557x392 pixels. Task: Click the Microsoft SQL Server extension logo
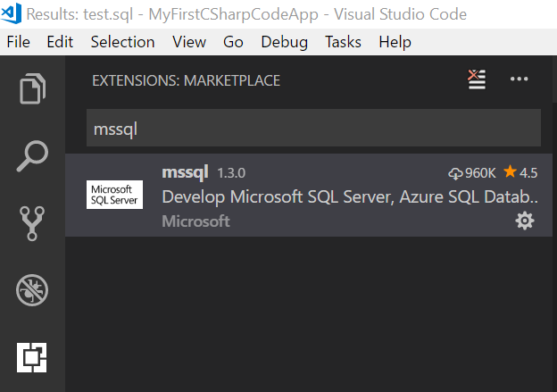114,195
